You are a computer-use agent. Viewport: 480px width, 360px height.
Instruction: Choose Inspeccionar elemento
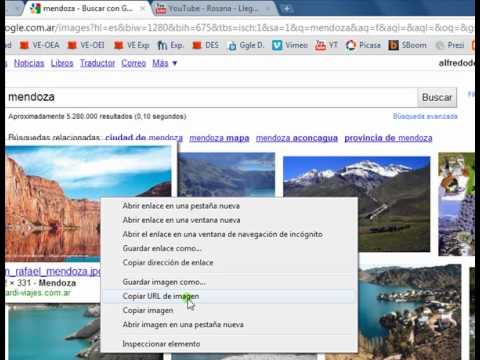point(229,344)
